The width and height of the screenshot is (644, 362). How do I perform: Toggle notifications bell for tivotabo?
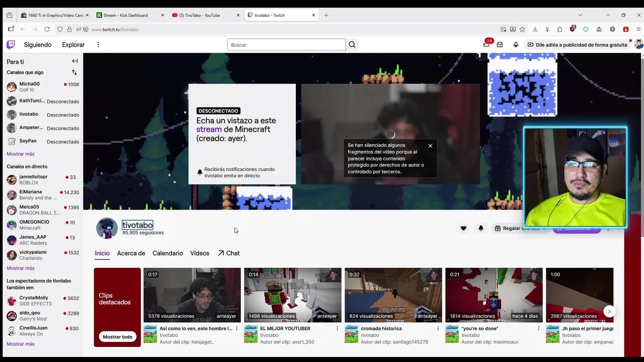481,228
